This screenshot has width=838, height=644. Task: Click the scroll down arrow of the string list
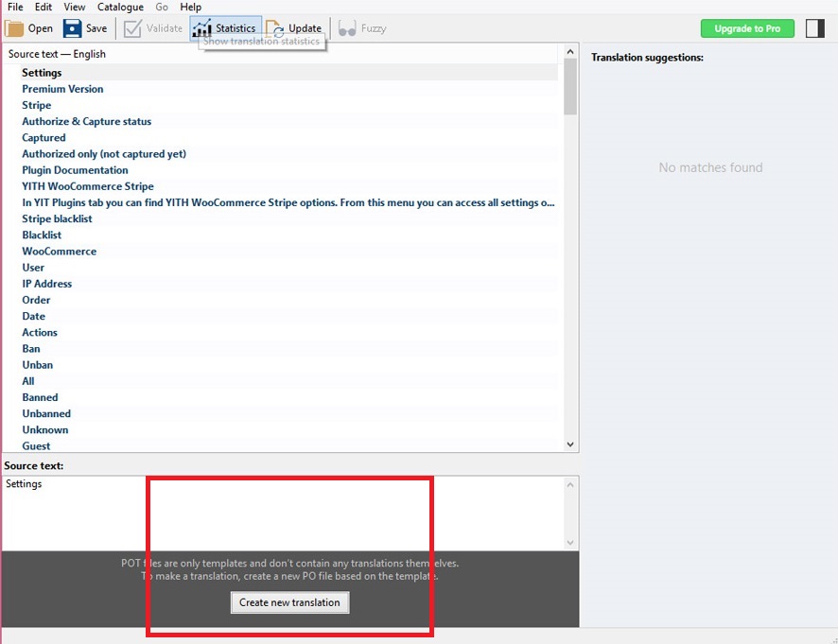[570, 444]
